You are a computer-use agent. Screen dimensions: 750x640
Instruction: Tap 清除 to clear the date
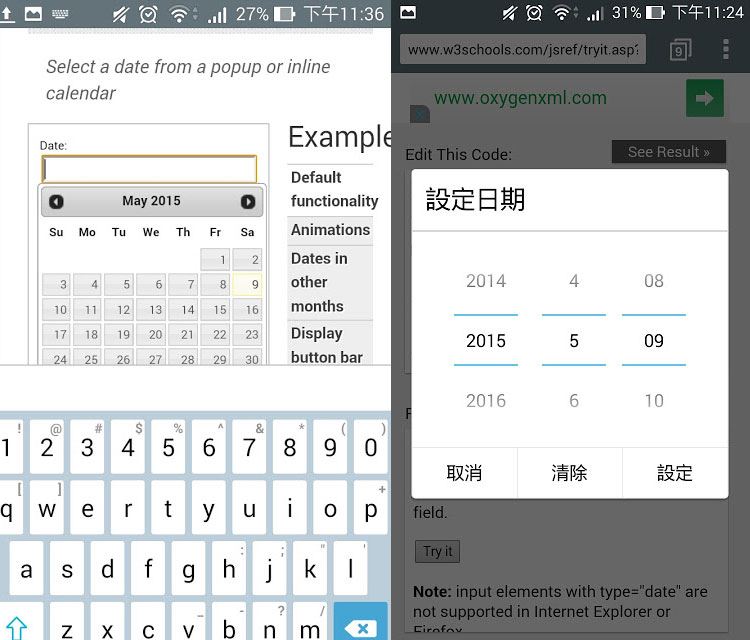coord(569,473)
